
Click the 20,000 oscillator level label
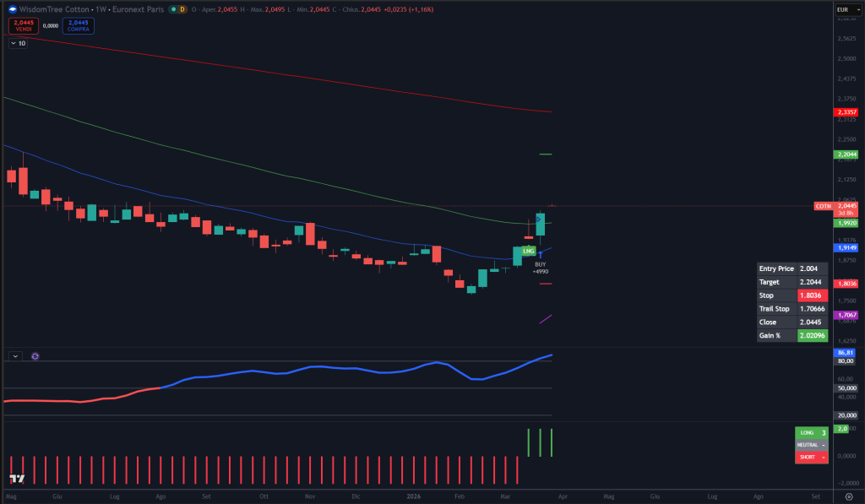pyautogui.click(x=846, y=415)
